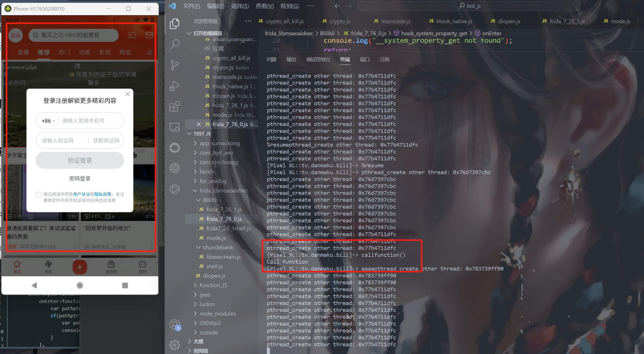Check the user agreement checkbox
Viewport: 644px width, 354px height.
click(39, 194)
